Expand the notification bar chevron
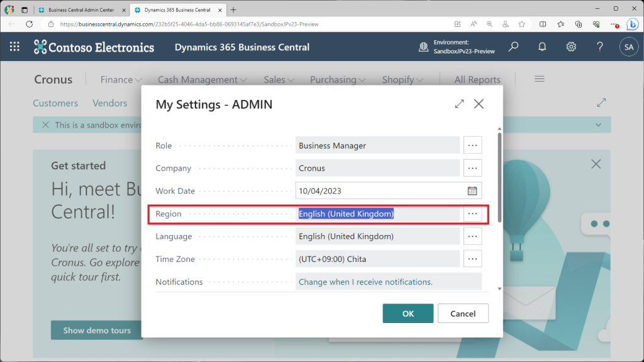 [599, 125]
